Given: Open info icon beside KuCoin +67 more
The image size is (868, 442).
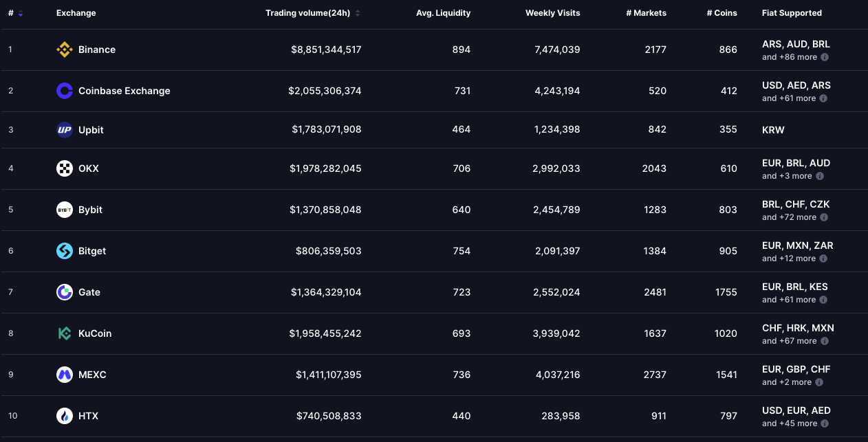Looking at the screenshot, I should (824, 341).
